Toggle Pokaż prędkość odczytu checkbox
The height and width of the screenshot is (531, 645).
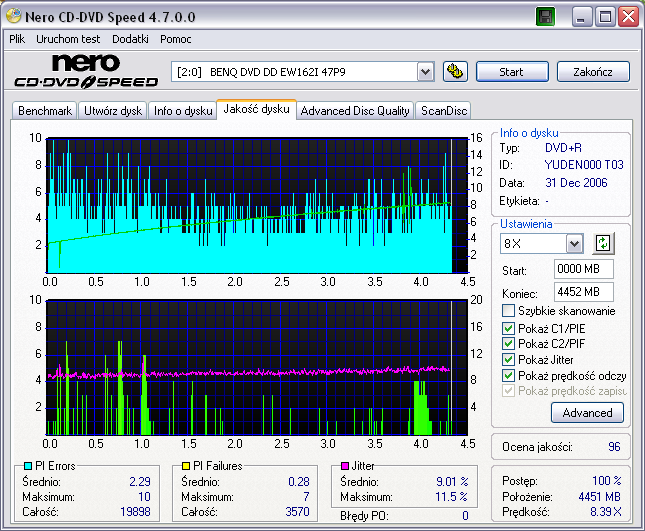508,376
